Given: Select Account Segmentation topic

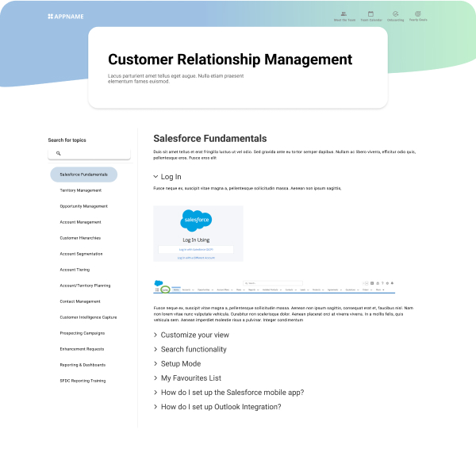Looking at the screenshot, I should pos(81,254).
